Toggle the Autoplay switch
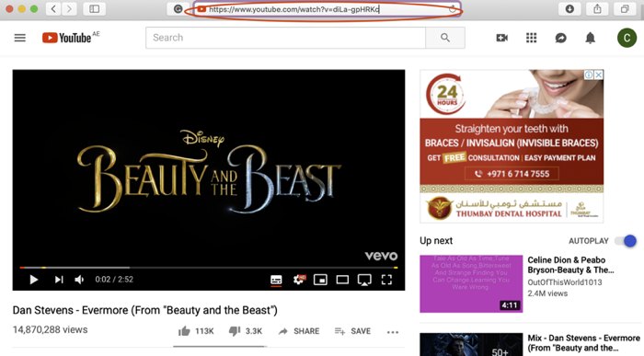Screen dimensions: 644x356 626,241
